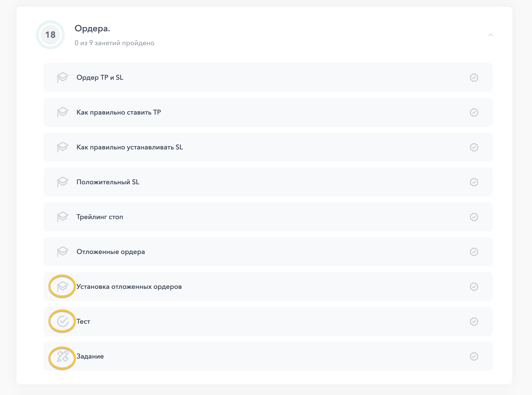
Task: Toggle completion badge on Трейлинг стоп row
Action: point(474,217)
